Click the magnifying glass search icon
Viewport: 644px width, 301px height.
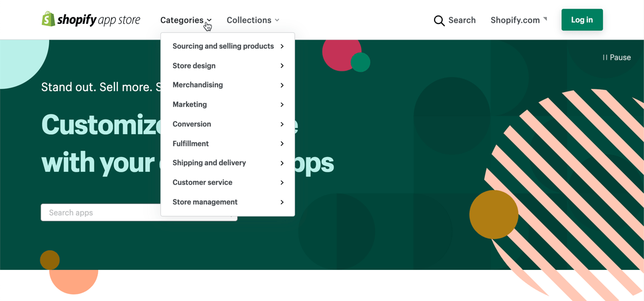pyautogui.click(x=439, y=21)
